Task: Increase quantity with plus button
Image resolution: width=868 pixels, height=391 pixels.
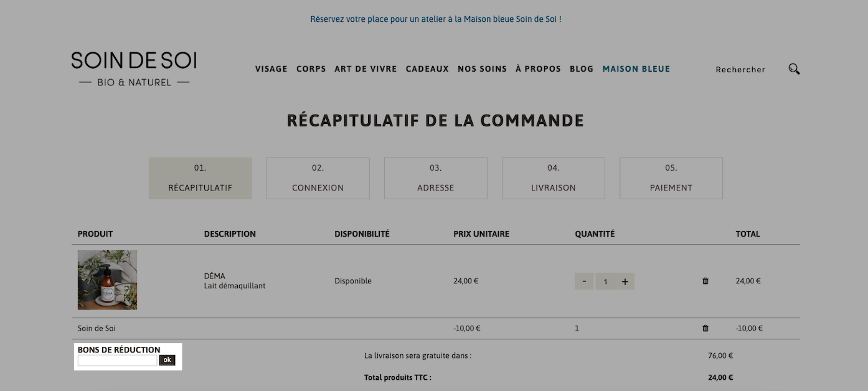Action: coord(625,281)
